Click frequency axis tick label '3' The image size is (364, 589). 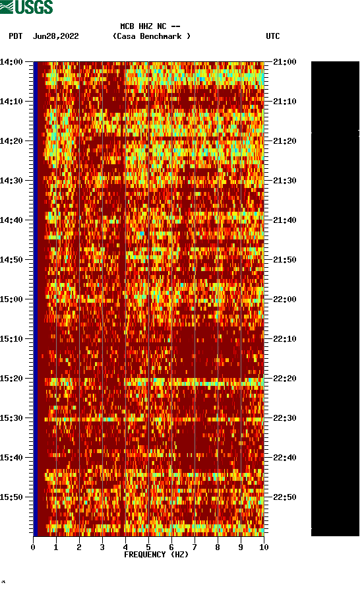click(102, 547)
